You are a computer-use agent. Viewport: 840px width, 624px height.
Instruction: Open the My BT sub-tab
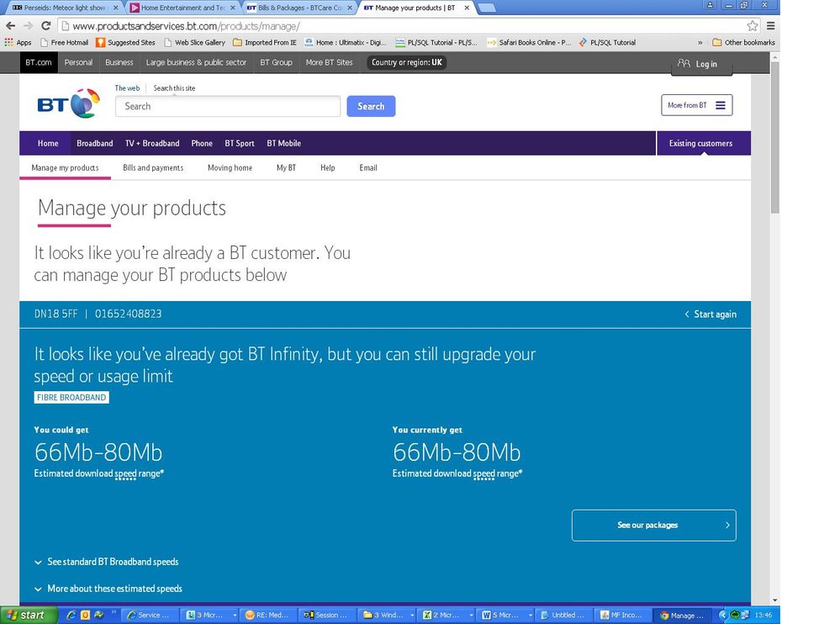(286, 167)
